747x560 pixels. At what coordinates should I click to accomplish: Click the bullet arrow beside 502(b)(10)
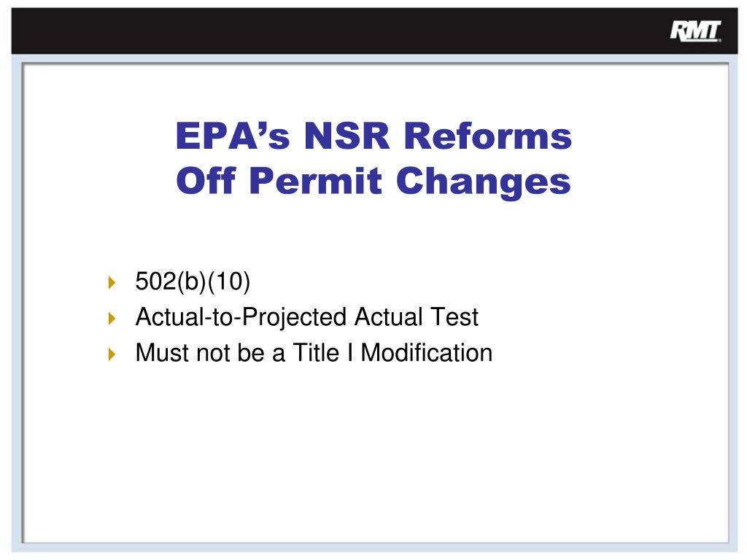click(112, 282)
